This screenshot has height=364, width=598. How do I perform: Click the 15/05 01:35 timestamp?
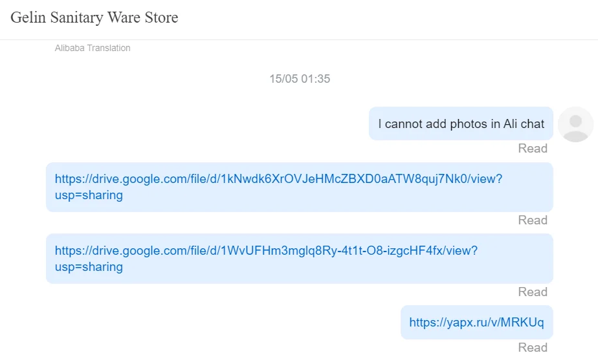click(300, 79)
